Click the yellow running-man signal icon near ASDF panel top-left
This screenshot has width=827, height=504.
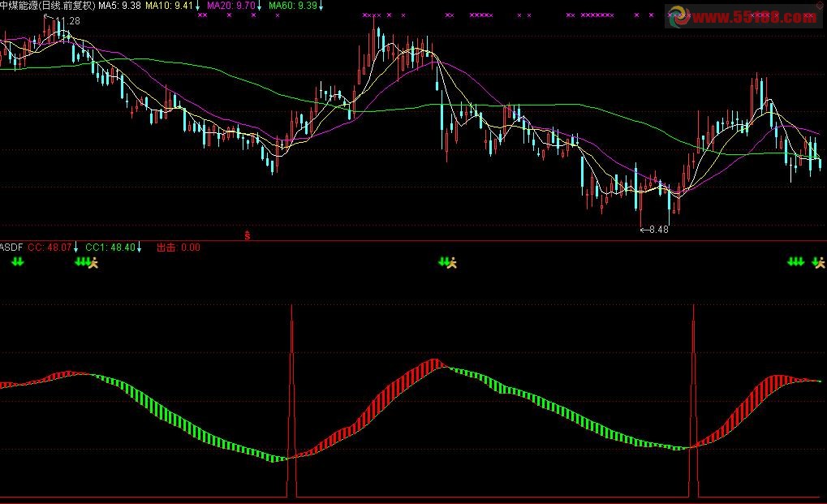(x=93, y=262)
